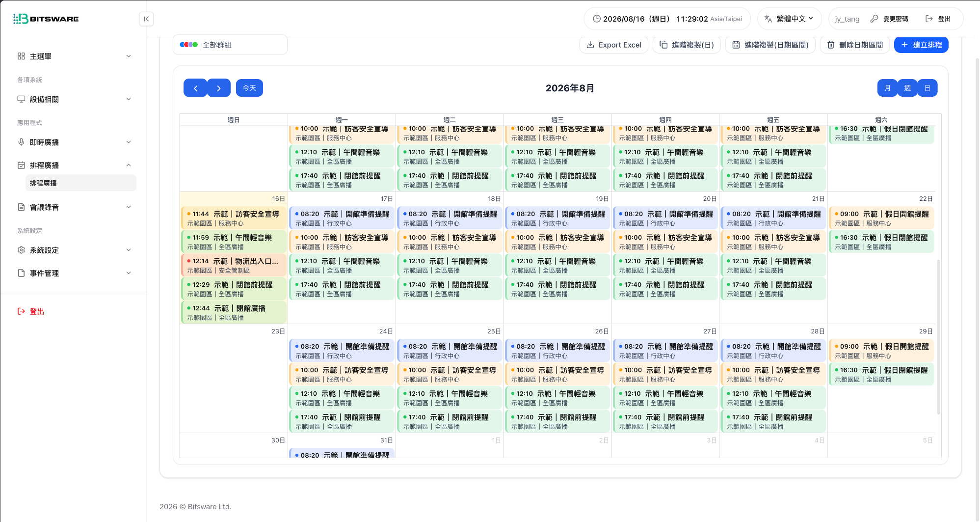Click the multicolor group dots swatch
This screenshot has width=980, height=522.
point(188,45)
